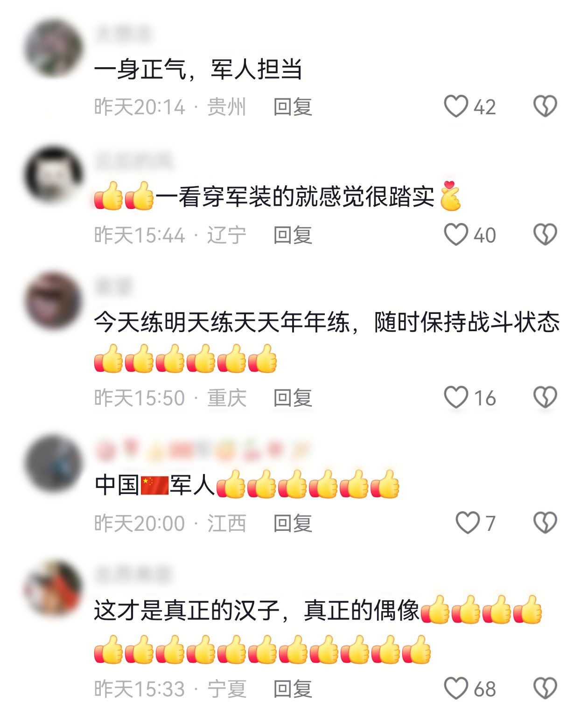Reply to the 贵州 comment via 回复
Viewport: 588px width, 723px height.
coord(293,107)
